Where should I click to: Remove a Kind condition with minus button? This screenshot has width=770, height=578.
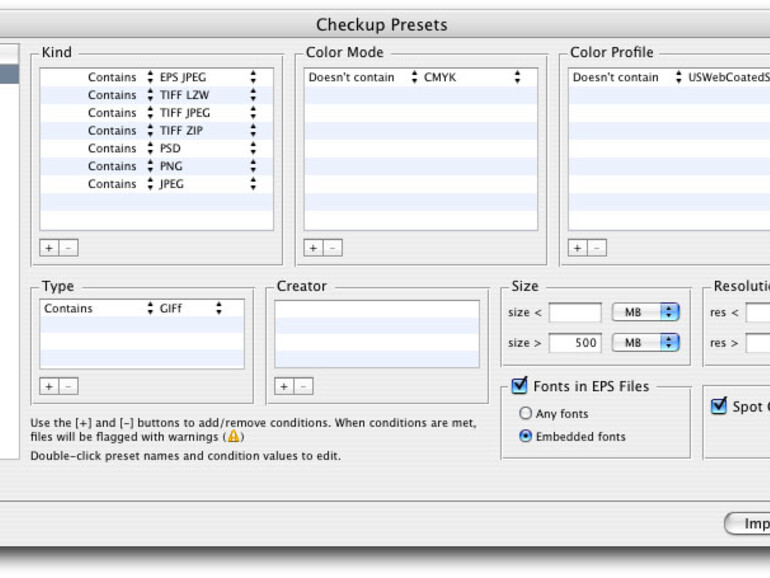click(x=68, y=248)
